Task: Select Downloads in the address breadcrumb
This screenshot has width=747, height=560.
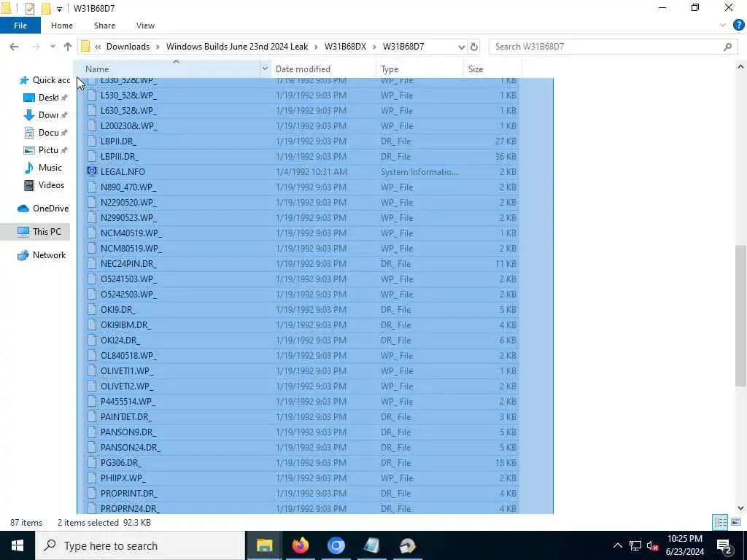Action: (128, 47)
